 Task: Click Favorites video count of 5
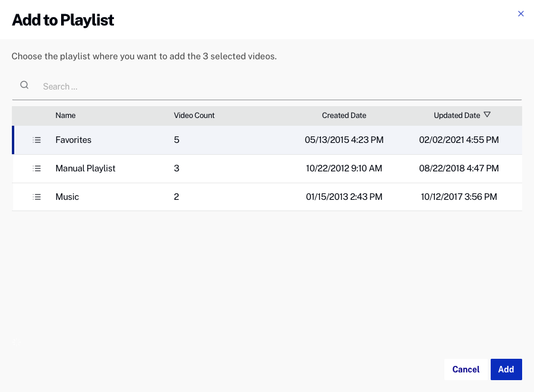pos(177,140)
